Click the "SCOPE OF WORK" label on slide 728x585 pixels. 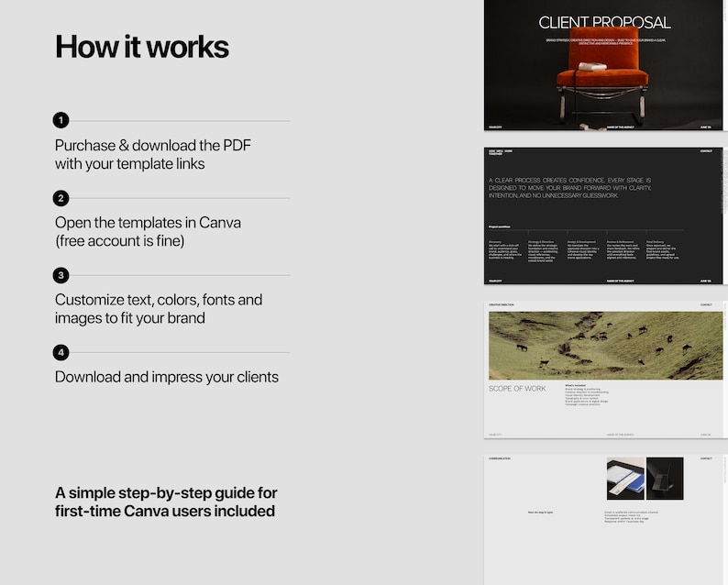coord(517,389)
